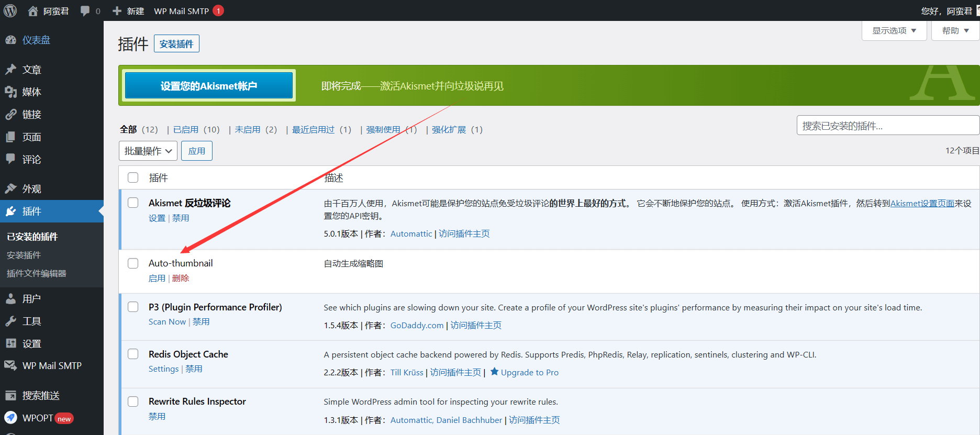980x435 pixels.
Task: Delete Auto-thumbnail via 删除 link
Action: tap(181, 278)
